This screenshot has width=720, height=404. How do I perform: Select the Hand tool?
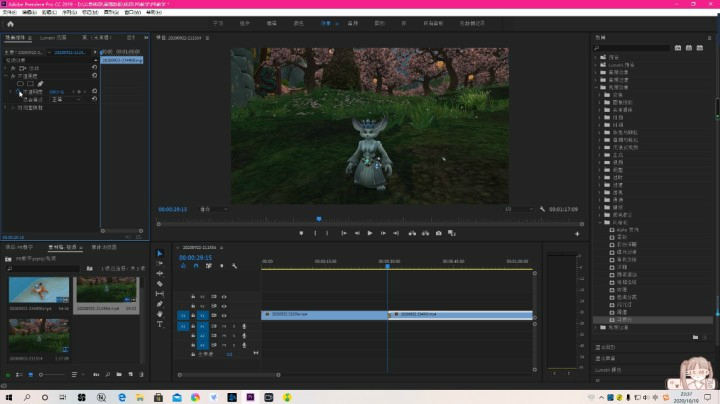(160, 314)
